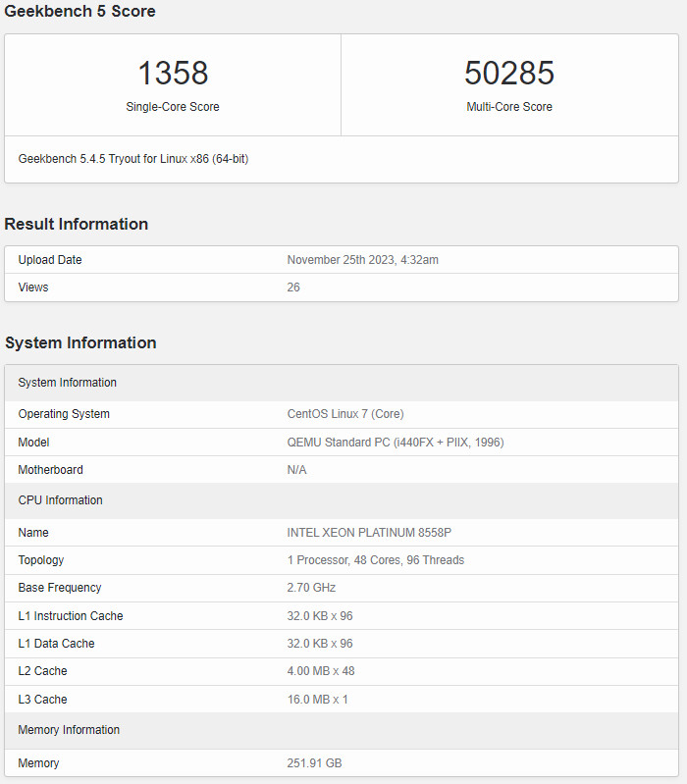Screen dimensions: 687x784
Task: Select the L1 Instruction Cache 32.0 KB x 96 value
Action: (x=320, y=616)
